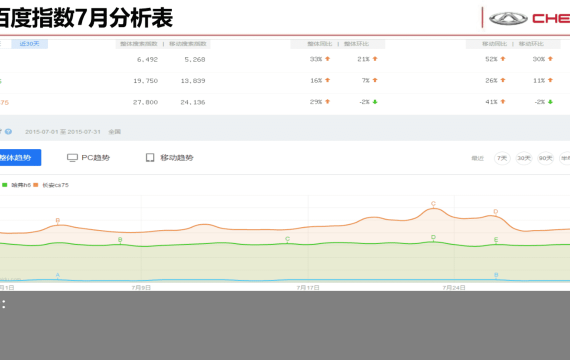The height and width of the screenshot is (360, 570).
Task: Click the green down arrow in 移动环比 column
Action: click(550, 102)
